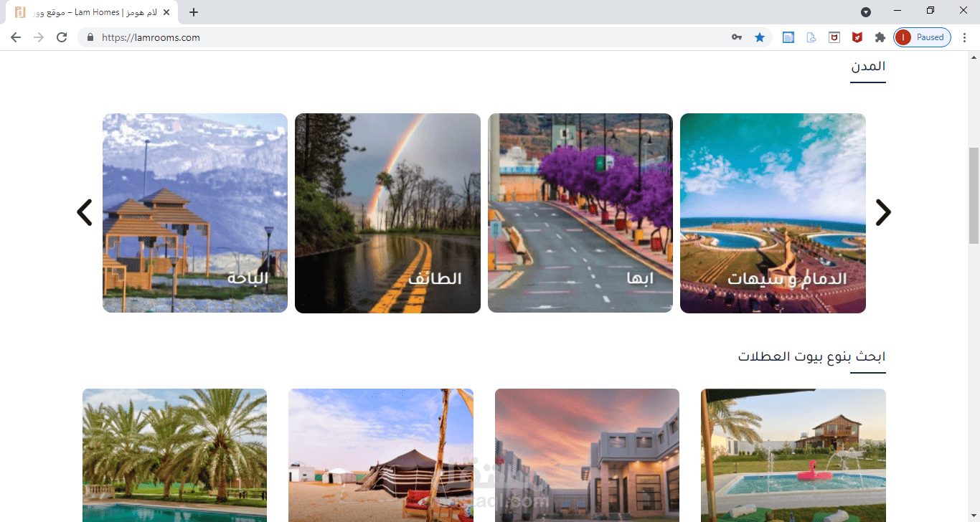Viewport: 980px width, 522px height.
Task: Restore down the Chrome window
Action: click(x=930, y=11)
